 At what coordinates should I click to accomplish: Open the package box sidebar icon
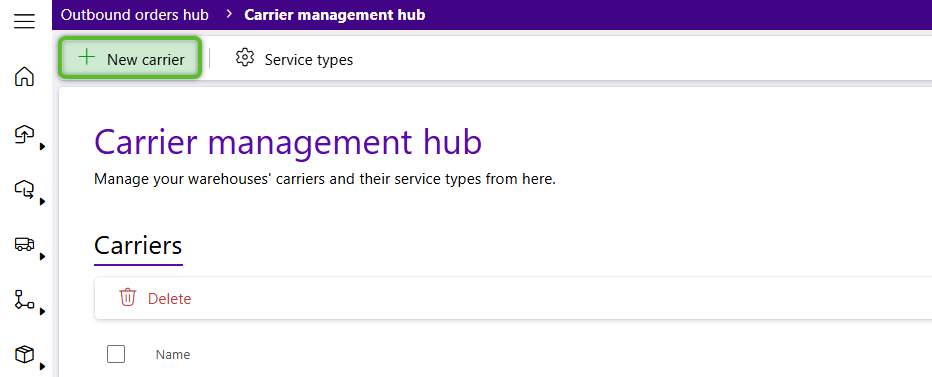24,355
